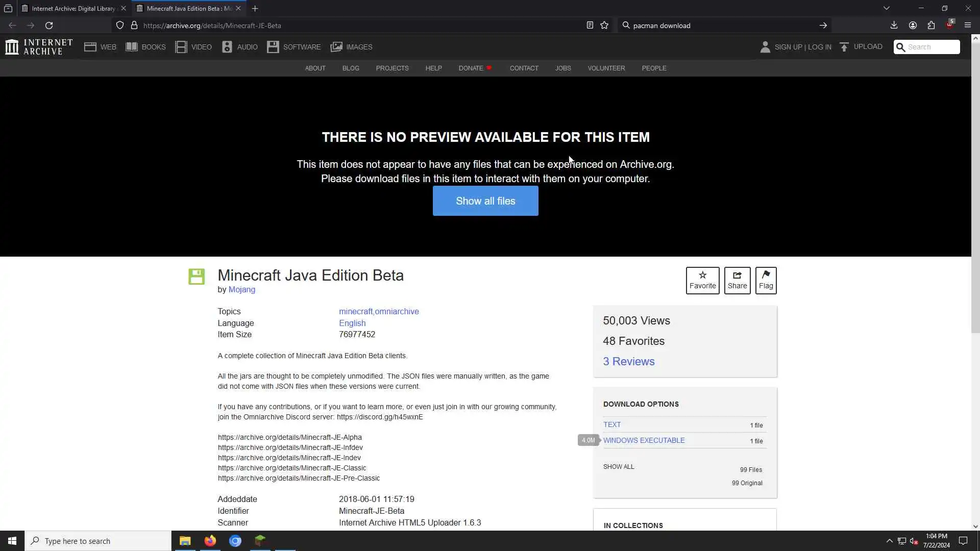The width and height of the screenshot is (980, 551).
Task: Open the Audio section icon
Action: click(x=227, y=47)
